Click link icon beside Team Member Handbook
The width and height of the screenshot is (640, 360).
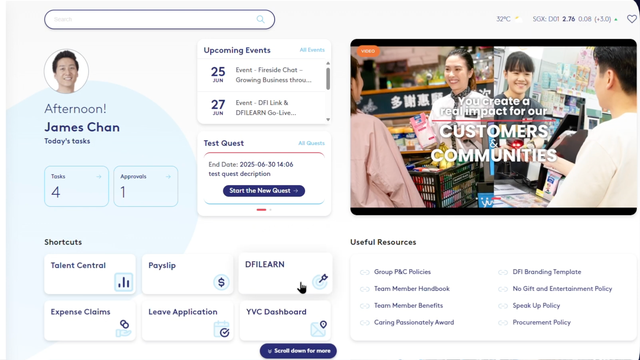coord(364,289)
